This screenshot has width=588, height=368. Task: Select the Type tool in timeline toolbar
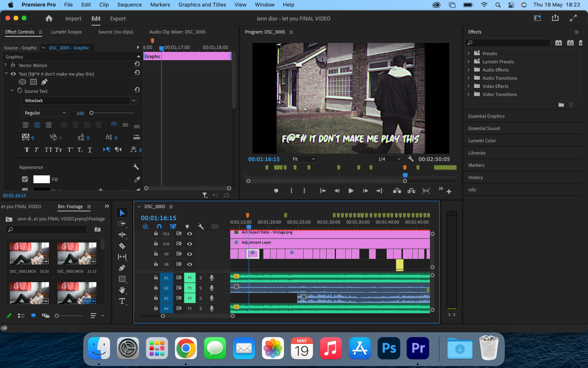pyautogui.click(x=122, y=301)
